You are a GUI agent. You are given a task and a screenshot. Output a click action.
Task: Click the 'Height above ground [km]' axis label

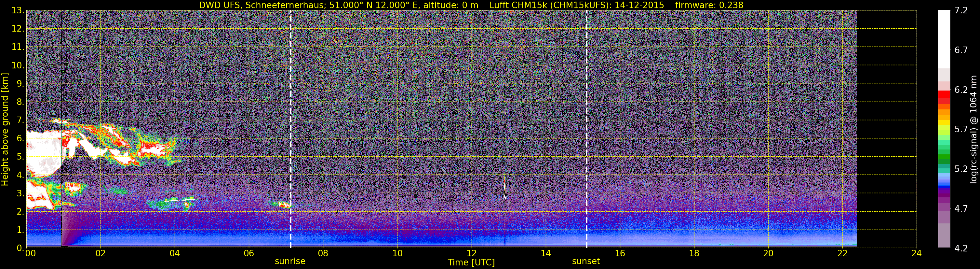(5, 129)
